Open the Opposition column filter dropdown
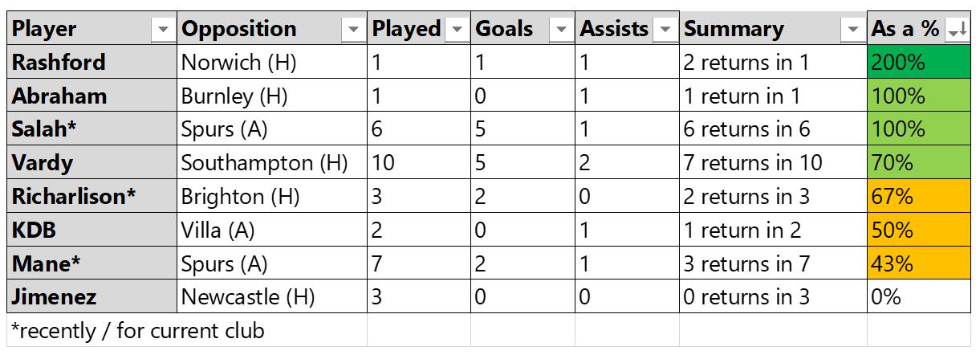 (x=353, y=30)
